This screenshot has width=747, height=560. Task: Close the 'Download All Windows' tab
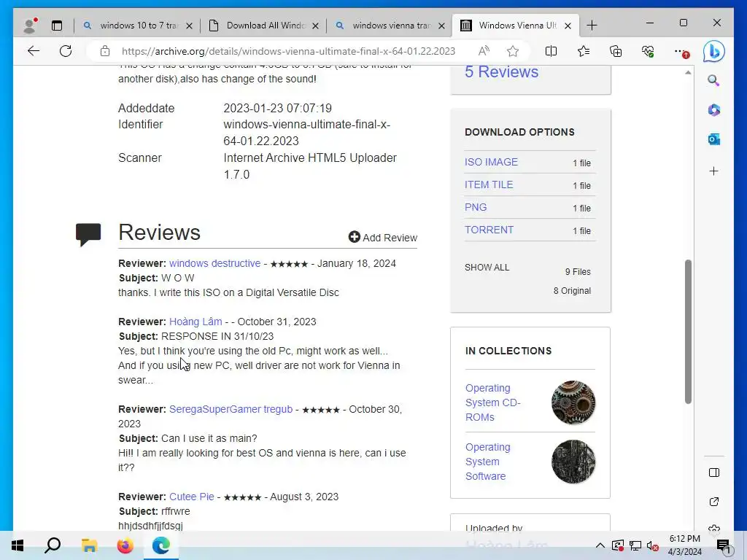(x=315, y=26)
